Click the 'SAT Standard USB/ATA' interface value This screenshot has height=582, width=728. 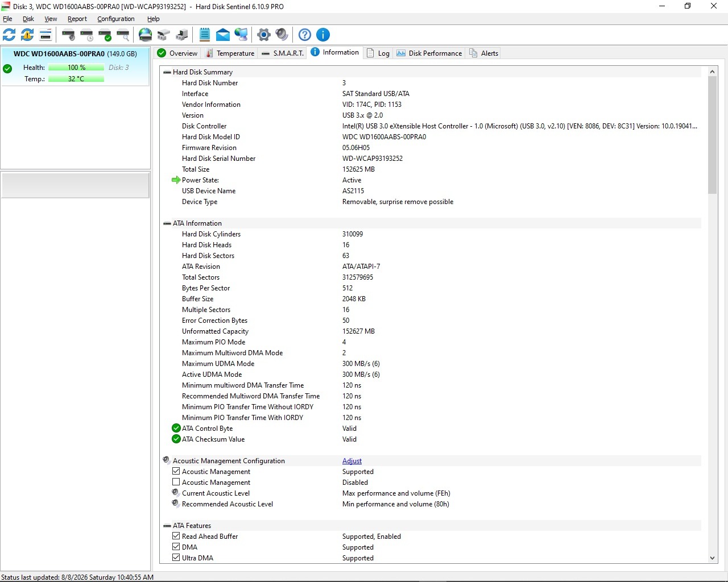(x=376, y=94)
